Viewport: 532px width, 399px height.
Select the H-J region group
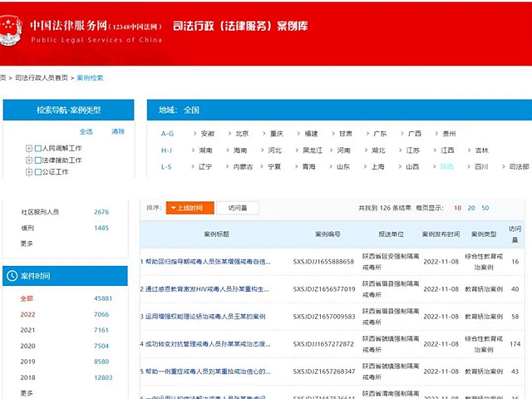tap(166, 150)
